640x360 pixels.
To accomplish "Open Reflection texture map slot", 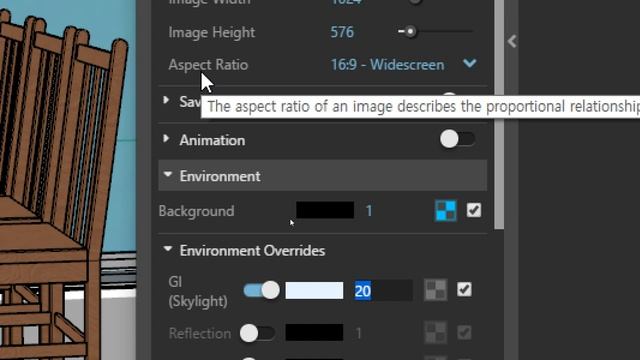I will (x=436, y=333).
